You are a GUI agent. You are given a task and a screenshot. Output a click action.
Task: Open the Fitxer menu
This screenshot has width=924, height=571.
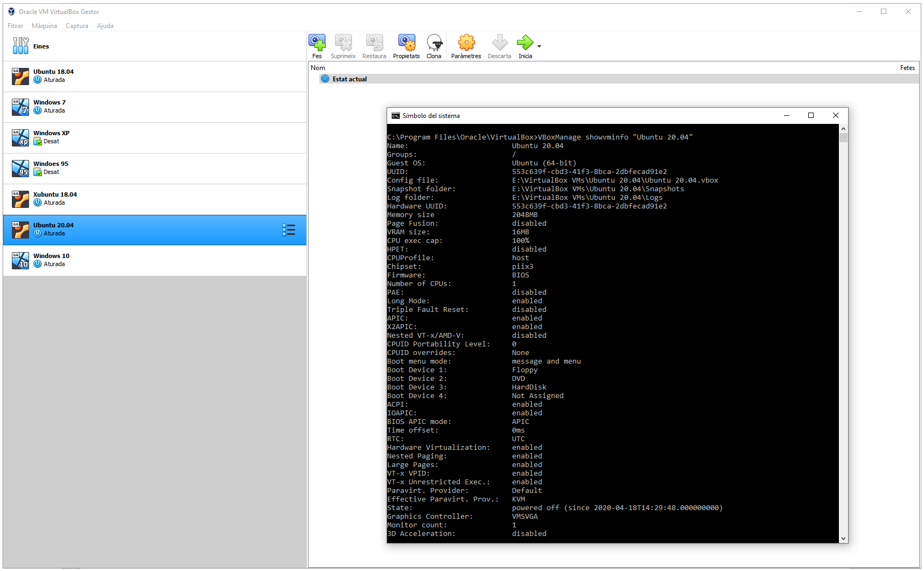15,26
